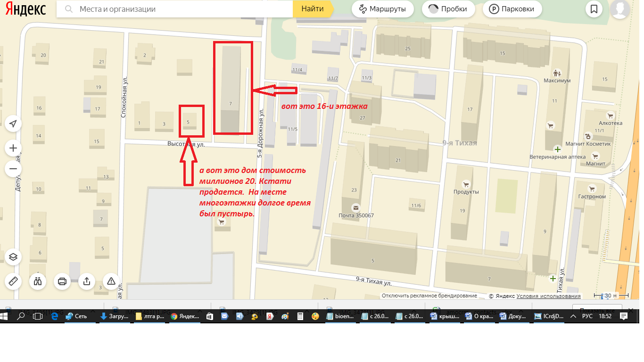
Task: Open the лтга р... folder window
Action: [x=149, y=316]
